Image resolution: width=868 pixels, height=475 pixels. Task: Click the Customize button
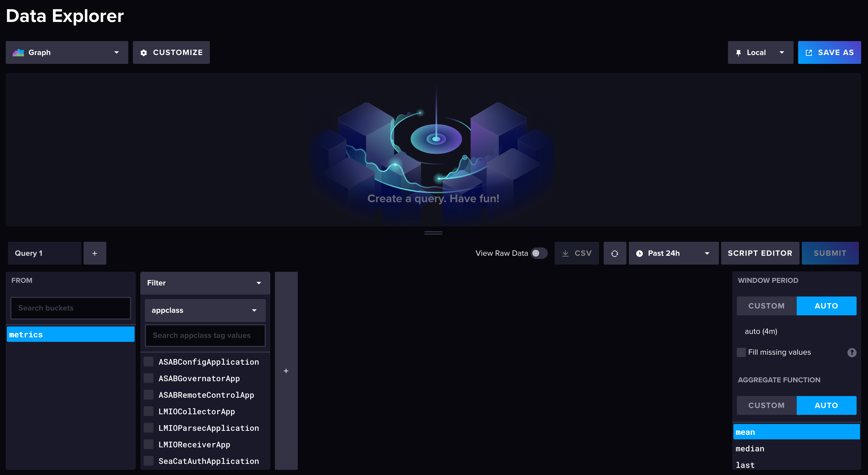point(171,52)
